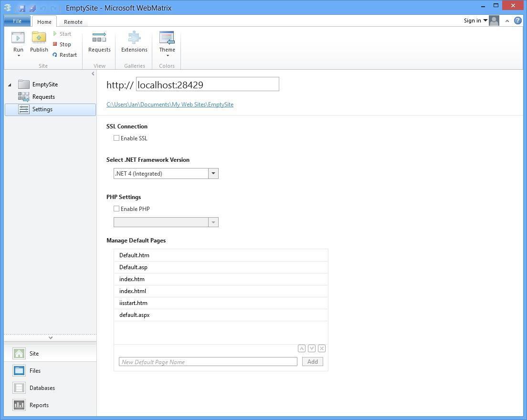Open the Run dropdown arrow
Viewport: 527px width, 420px height.
pos(19,56)
